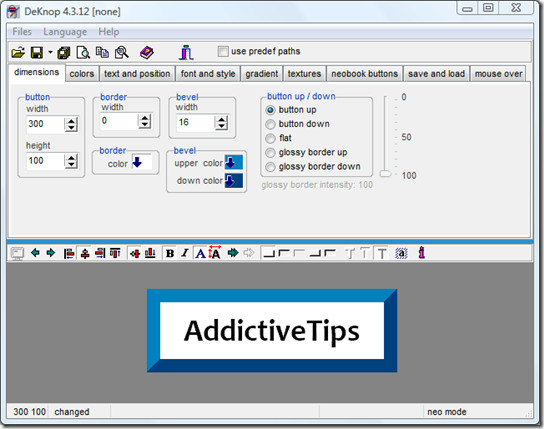Viewport: 544px width, 429px height.
Task: Open the neobook buttons tab
Action: [x=364, y=74]
